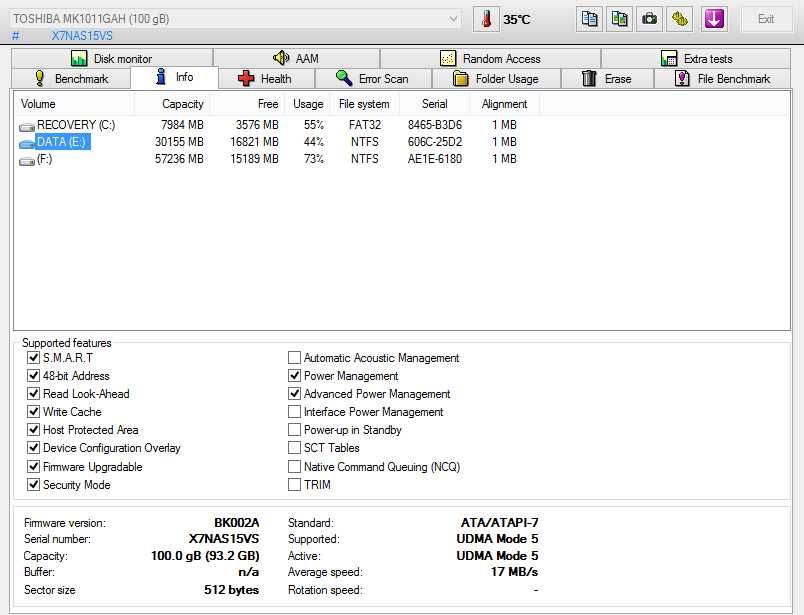Click the AE1E-6180 serial cell
Image resolution: width=804 pixels, height=615 pixels.
435,159
